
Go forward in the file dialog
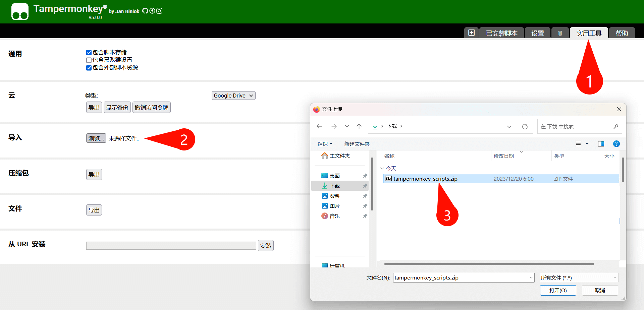[x=334, y=126]
